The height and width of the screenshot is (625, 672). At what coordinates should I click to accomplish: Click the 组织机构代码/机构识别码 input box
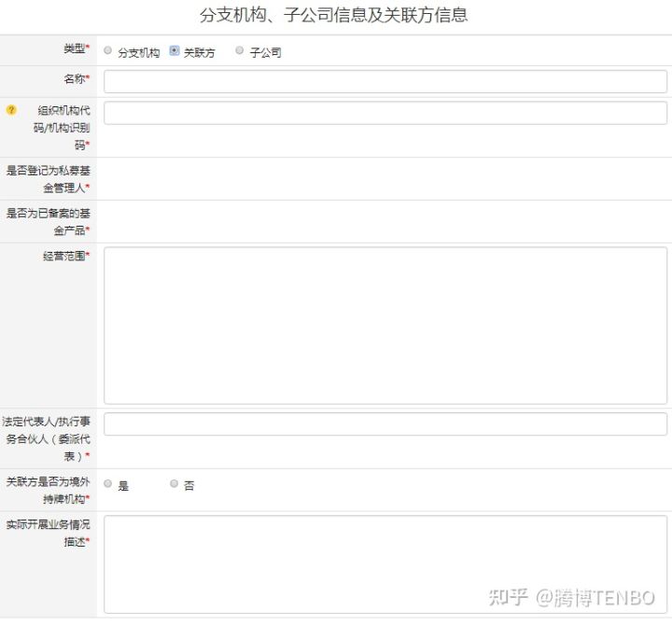click(x=385, y=113)
